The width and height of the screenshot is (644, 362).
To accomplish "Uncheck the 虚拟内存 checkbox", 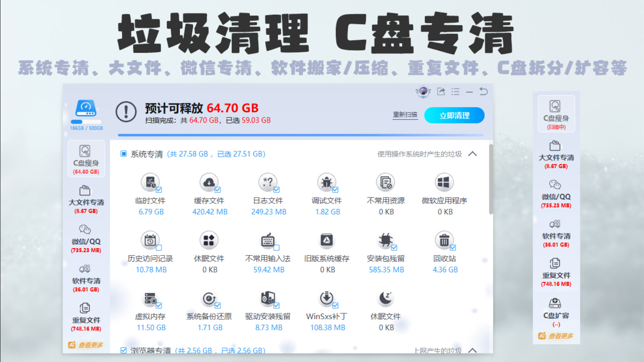I will coord(159,306).
